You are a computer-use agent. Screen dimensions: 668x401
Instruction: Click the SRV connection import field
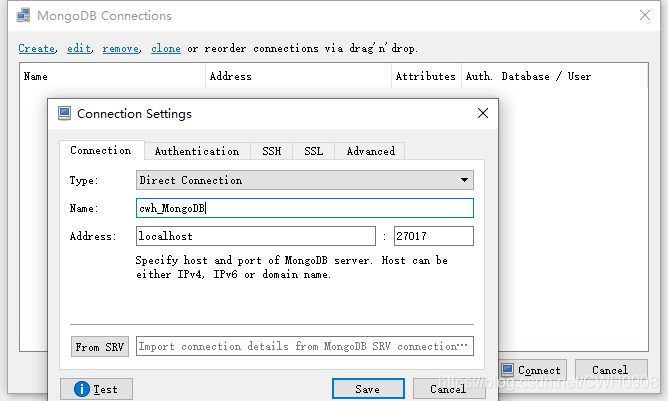(x=305, y=346)
